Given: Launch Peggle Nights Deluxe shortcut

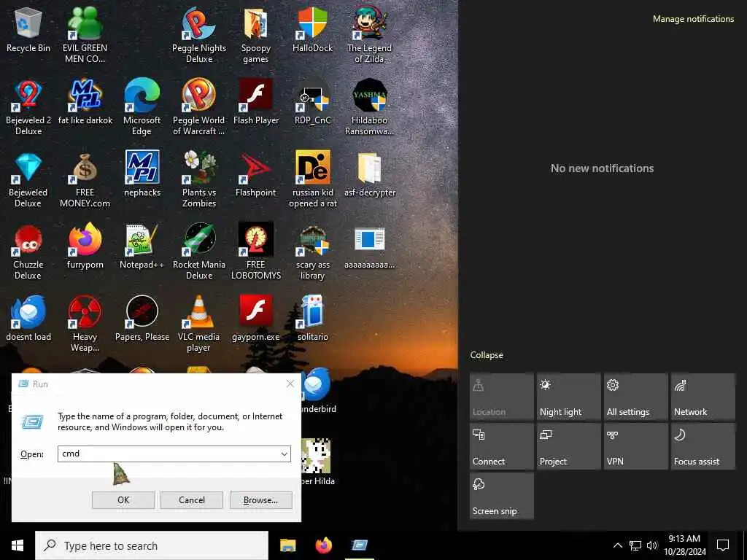Looking at the screenshot, I should (198, 34).
